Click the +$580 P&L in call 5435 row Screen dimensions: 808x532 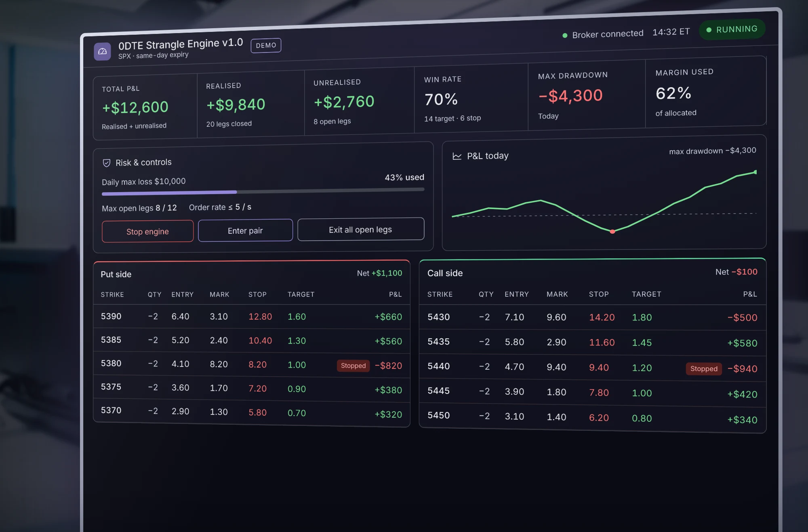(x=742, y=343)
